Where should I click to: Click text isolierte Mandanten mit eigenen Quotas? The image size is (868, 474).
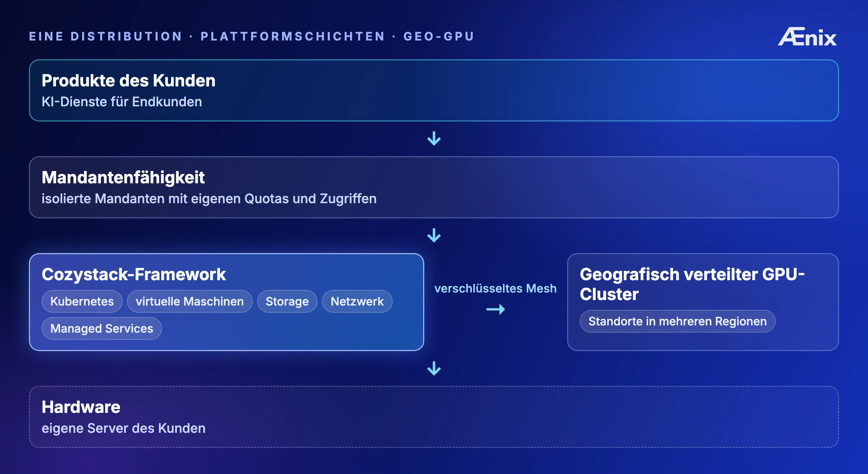(165, 198)
